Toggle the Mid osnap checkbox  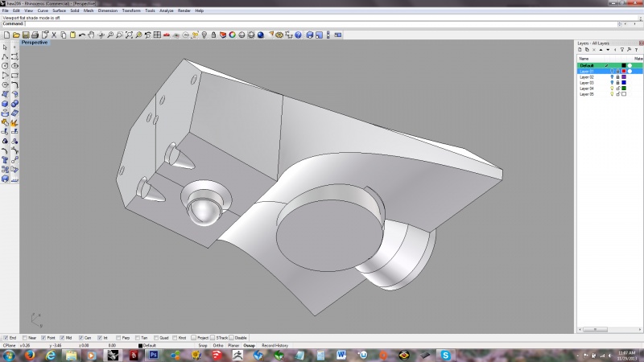click(x=62, y=338)
